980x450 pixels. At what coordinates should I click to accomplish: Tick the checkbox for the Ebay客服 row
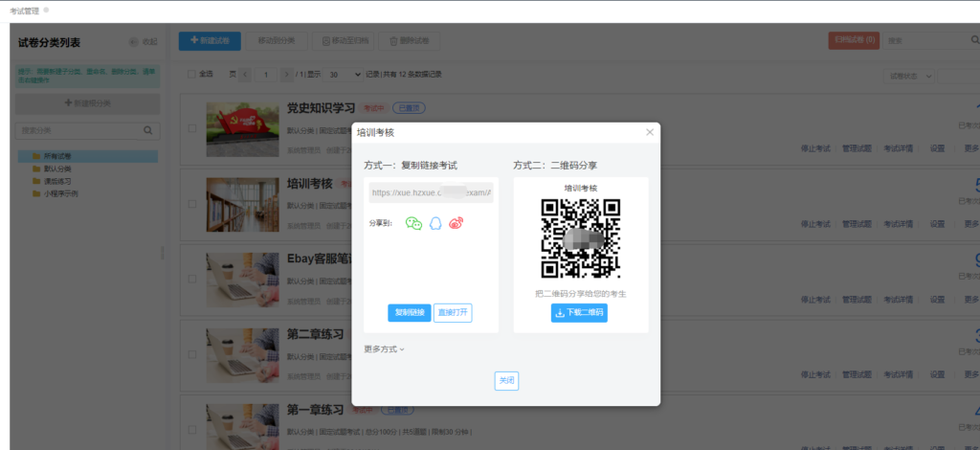[191, 280]
